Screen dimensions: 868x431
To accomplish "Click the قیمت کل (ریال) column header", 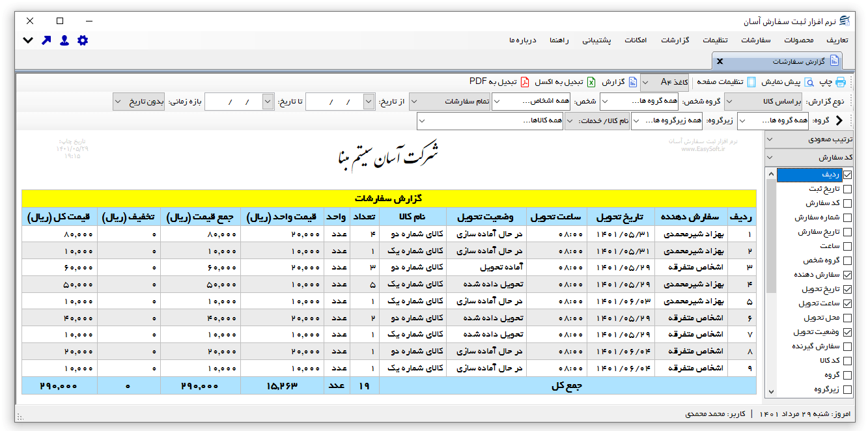I will pos(59,217).
